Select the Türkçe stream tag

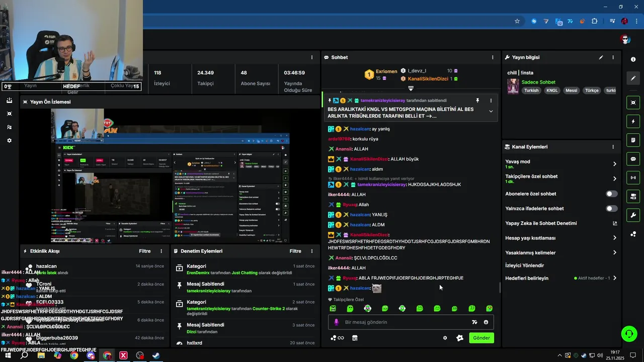coord(592,90)
